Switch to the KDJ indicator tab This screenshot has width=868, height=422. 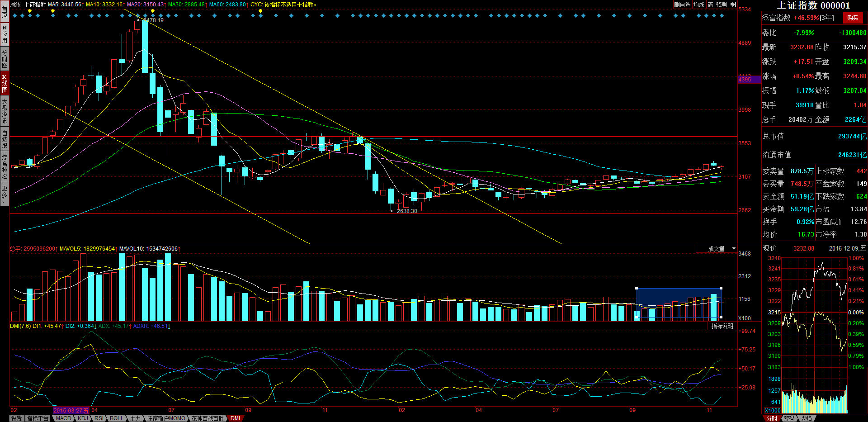pos(83,418)
